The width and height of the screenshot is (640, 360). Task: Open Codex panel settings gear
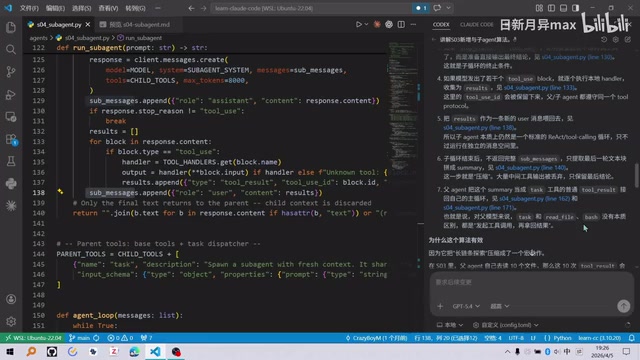tap(616, 40)
